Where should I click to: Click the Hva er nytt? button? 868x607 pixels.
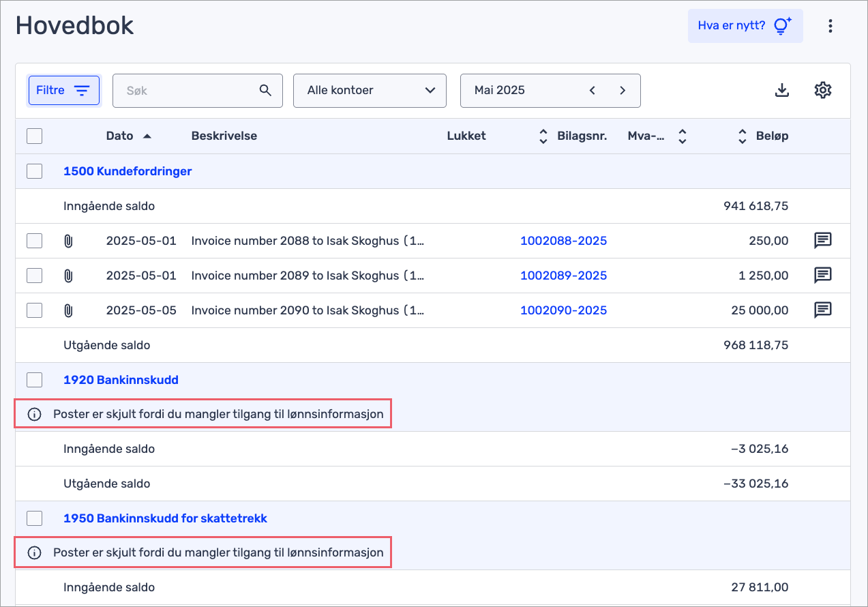tap(745, 26)
